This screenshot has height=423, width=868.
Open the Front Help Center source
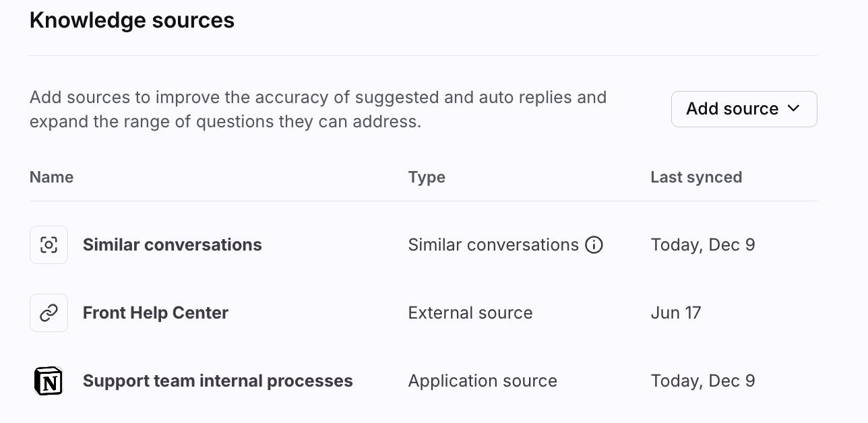[156, 313]
